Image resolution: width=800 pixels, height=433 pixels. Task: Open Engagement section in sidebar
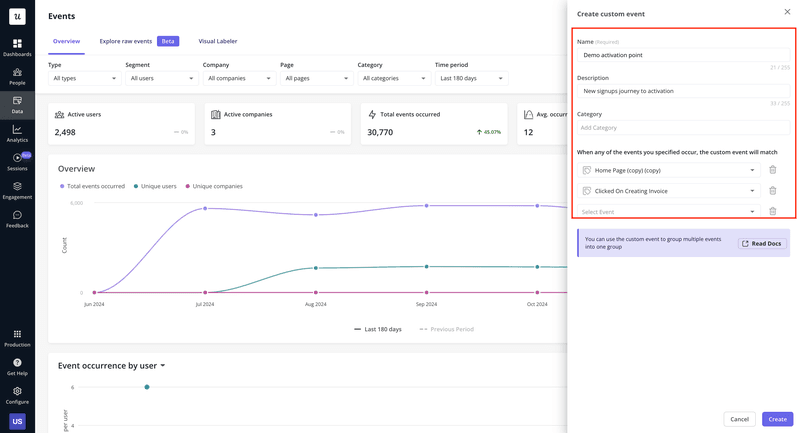pyautogui.click(x=17, y=191)
